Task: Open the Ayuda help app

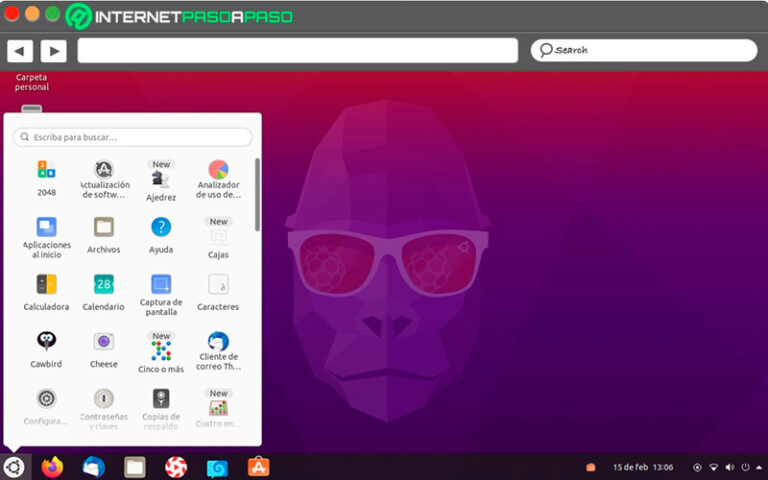Action: (161, 228)
